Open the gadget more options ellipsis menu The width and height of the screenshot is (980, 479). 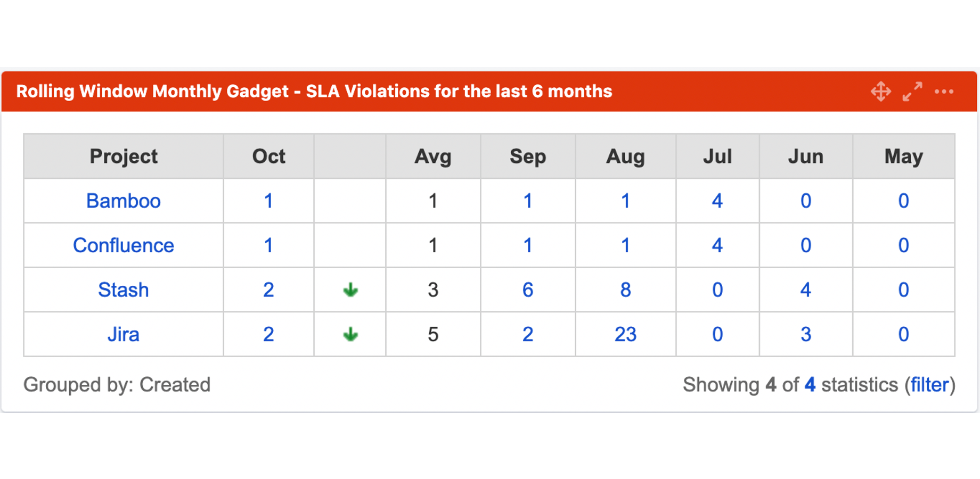point(944,92)
